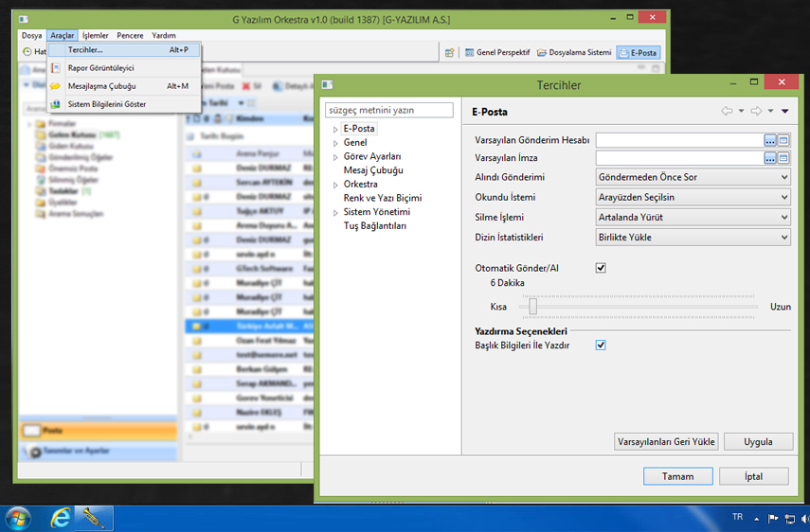Viewport: 810px width, 532px height.
Task: Browse button for Varsayılan Gönderim Hesabı
Action: pyautogui.click(x=769, y=140)
